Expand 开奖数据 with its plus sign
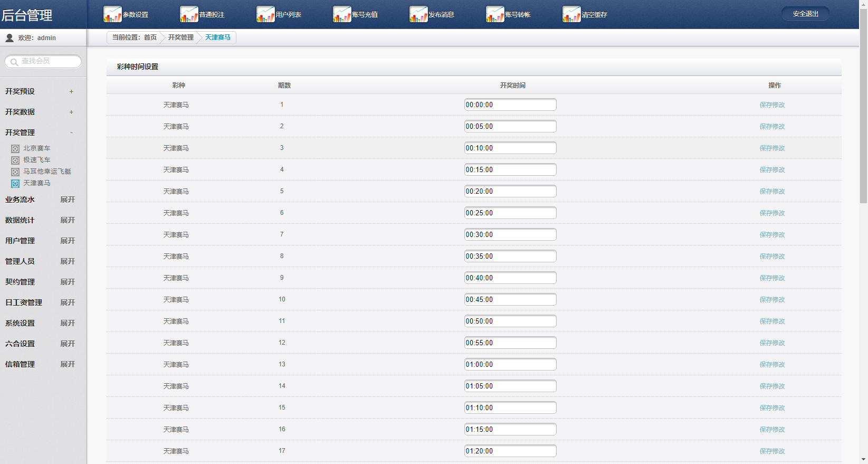This screenshot has height=464, width=868. click(71, 112)
